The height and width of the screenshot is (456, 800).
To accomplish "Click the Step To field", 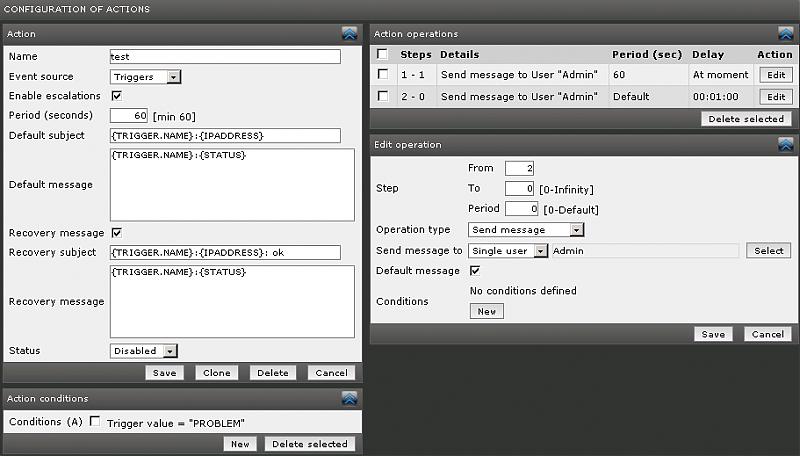I will click(519, 189).
